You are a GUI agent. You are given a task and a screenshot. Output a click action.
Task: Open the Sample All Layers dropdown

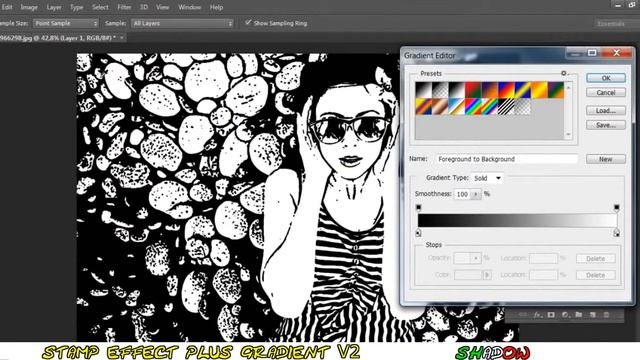(x=182, y=23)
